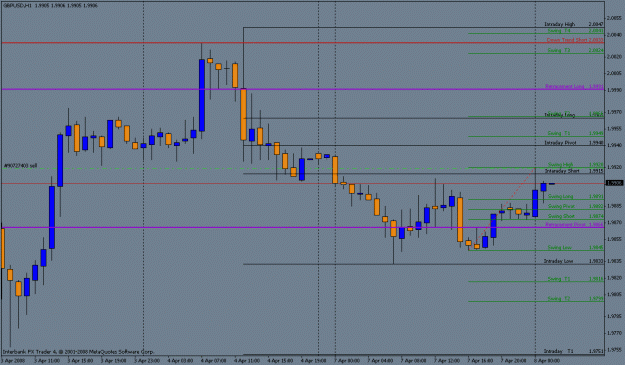Select the 'Swing T1' label above Intraday Pivot

click(x=559, y=133)
